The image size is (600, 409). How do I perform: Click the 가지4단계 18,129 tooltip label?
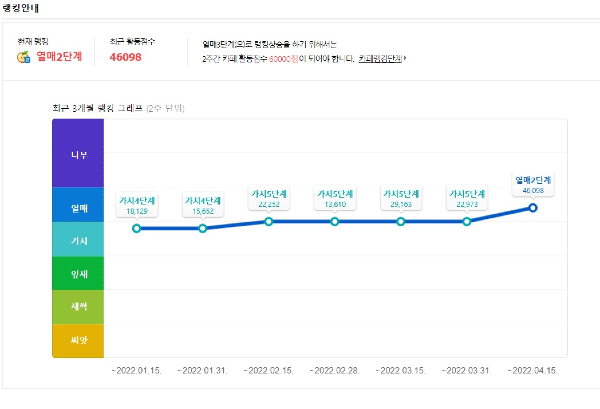pyautogui.click(x=137, y=205)
